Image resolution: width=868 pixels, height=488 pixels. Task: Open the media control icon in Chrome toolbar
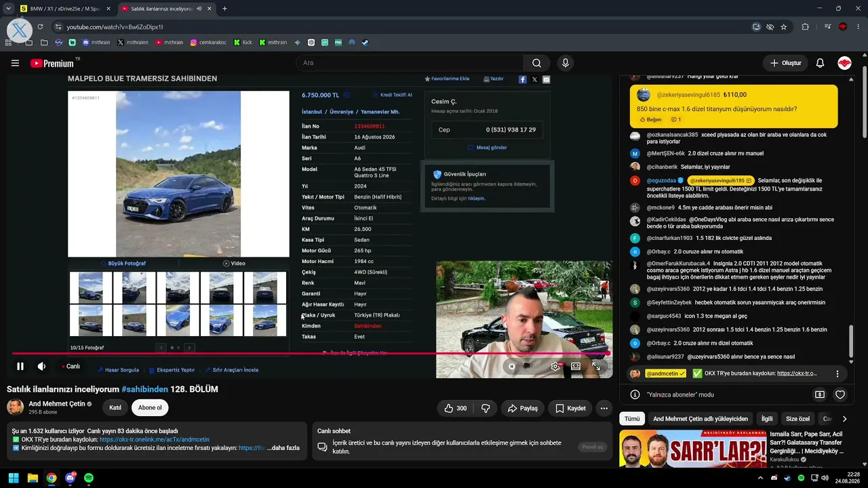(x=828, y=27)
